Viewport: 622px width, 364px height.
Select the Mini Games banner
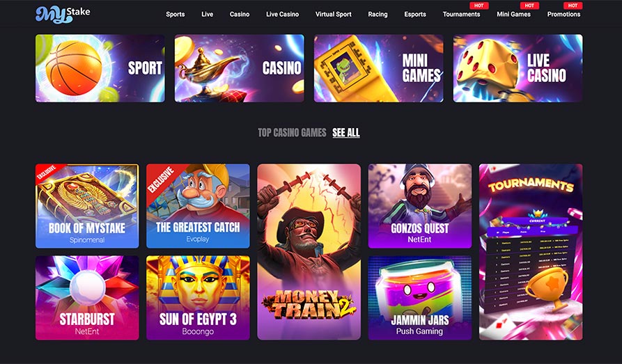point(378,68)
